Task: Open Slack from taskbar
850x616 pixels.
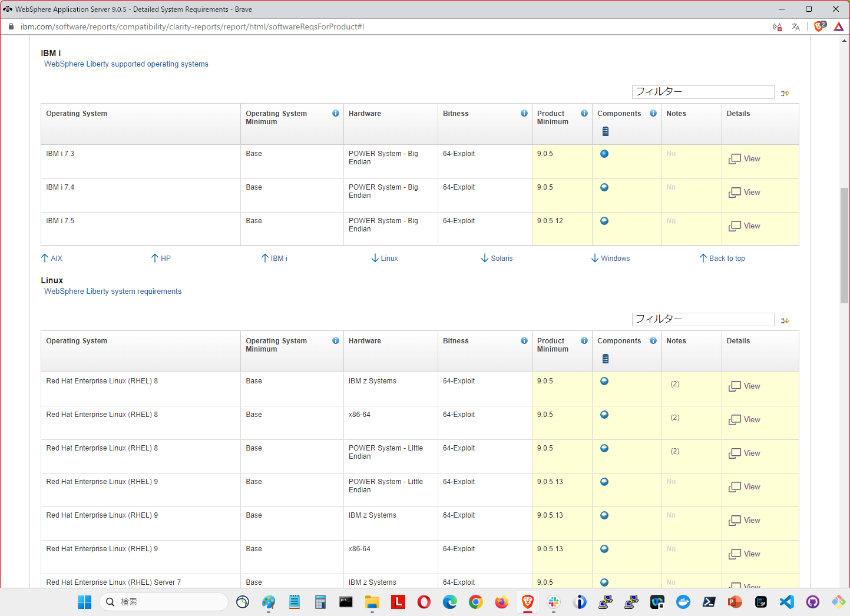Action: (x=554, y=602)
